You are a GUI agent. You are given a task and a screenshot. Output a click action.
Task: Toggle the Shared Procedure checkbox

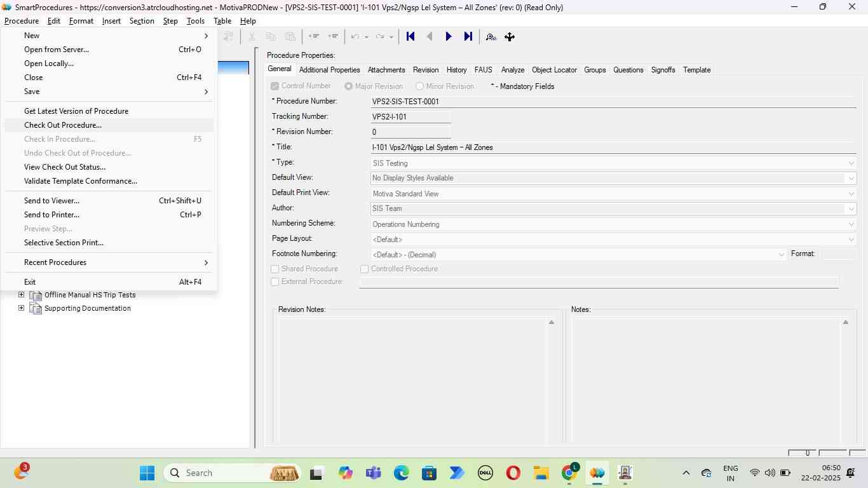click(x=275, y=269)
